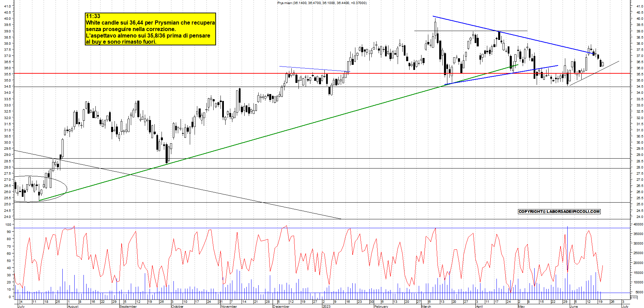
Task: Click the 5000 volume axis label
Action: (x=639, y=292)
